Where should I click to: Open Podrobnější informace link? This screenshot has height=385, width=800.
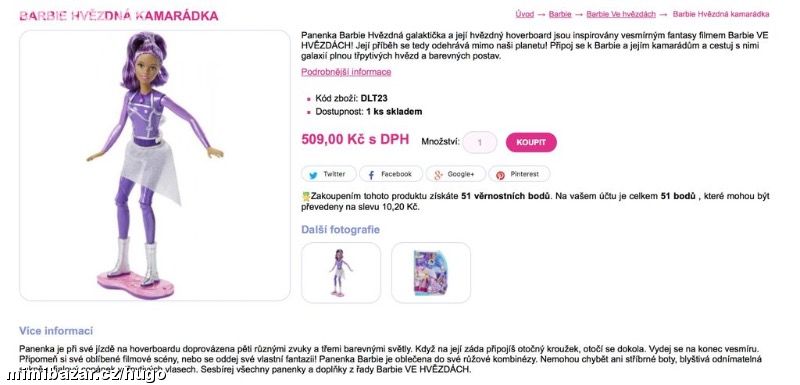346,72
